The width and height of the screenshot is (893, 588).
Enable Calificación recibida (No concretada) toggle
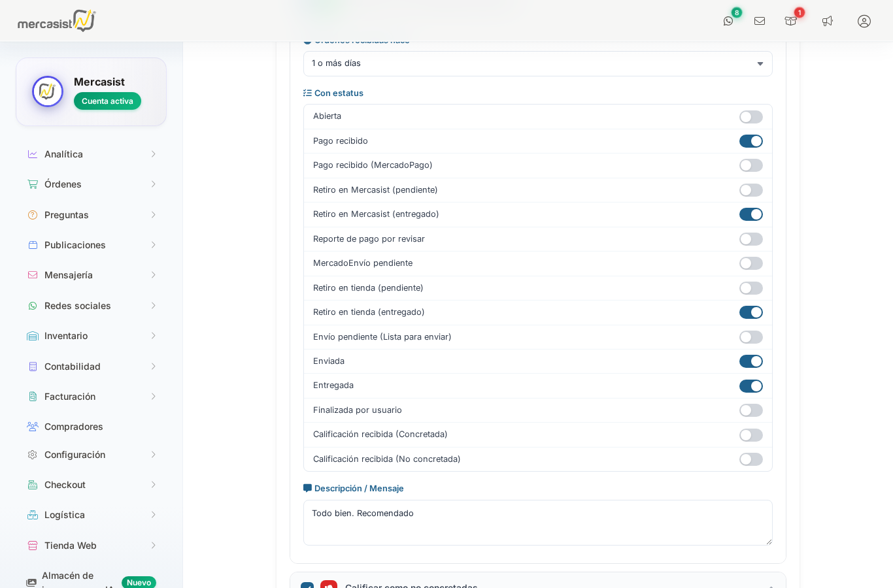(751, 459)
